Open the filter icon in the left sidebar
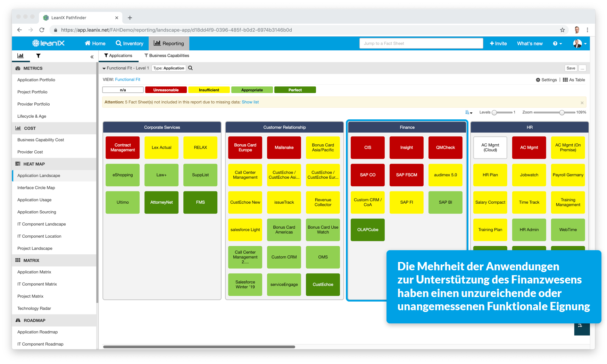This screenshot has height=364, width=607. pos(38,56)
